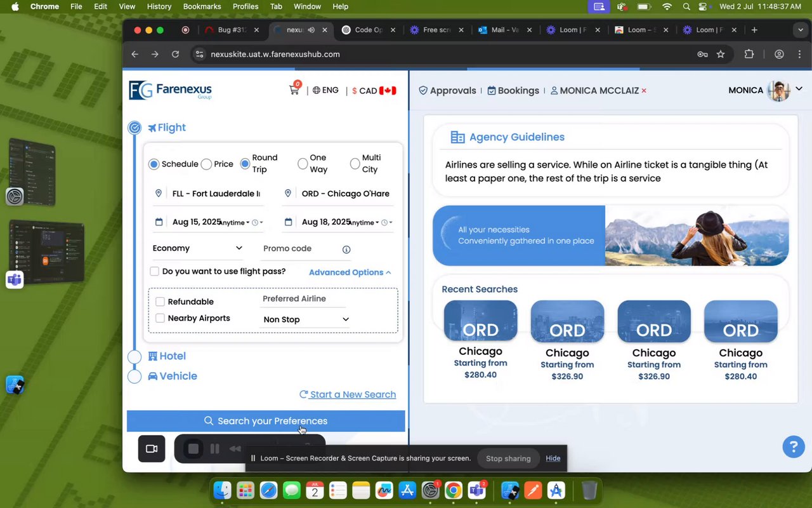Viewport: 812px width, 508px height.
Task: Click the macOS Spotlight search icon
Action: [686, 6]
